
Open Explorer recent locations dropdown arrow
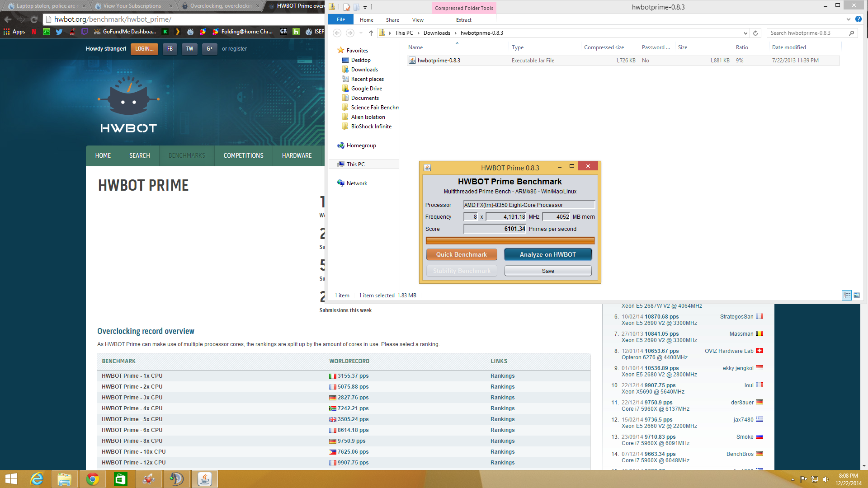[x=361, y=33]
